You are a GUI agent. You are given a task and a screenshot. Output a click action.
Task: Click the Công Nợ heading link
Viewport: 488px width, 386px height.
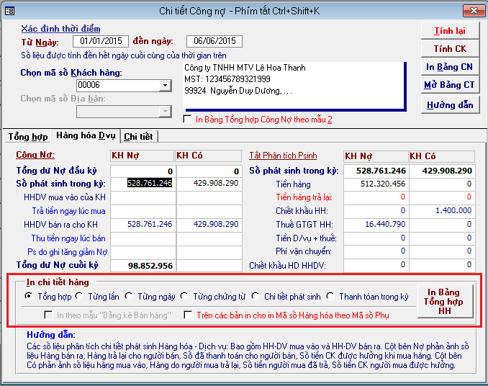(x=35, y=155)
